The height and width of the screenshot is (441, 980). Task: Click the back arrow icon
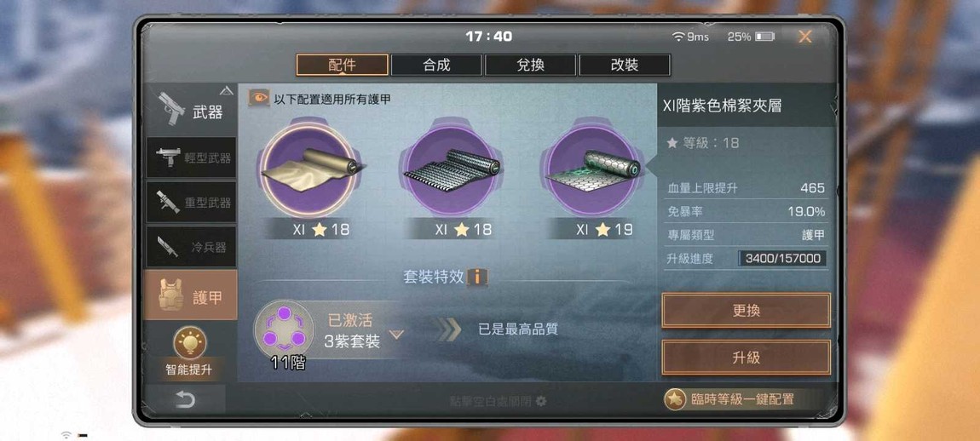click(x=184, y=400)
